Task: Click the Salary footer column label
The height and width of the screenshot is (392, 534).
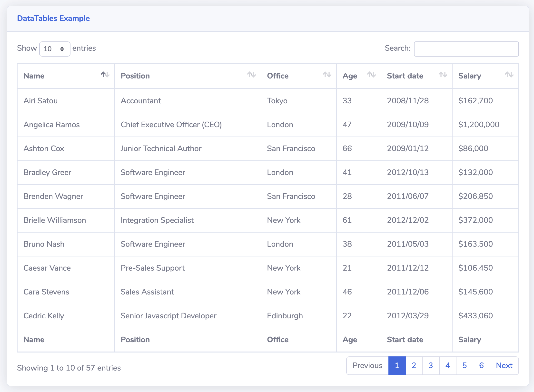Action: point(469,340)
